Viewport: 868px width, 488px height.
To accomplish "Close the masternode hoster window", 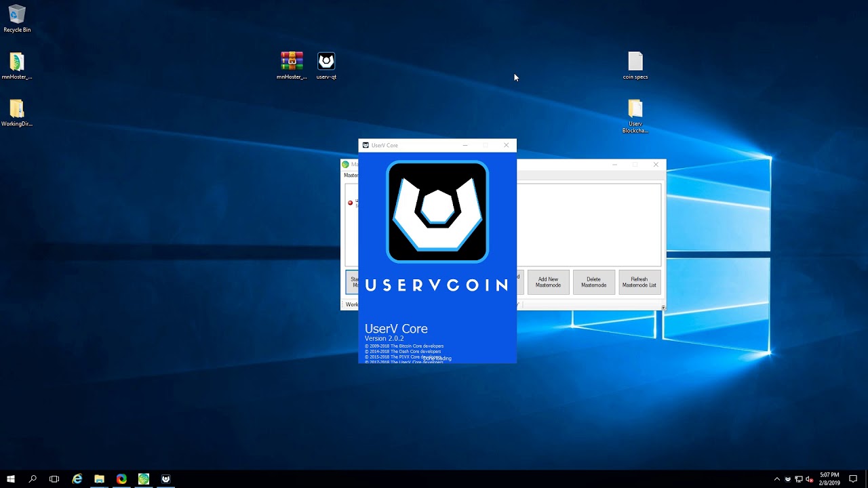I will pyautogui.click(x=656, y=164).
